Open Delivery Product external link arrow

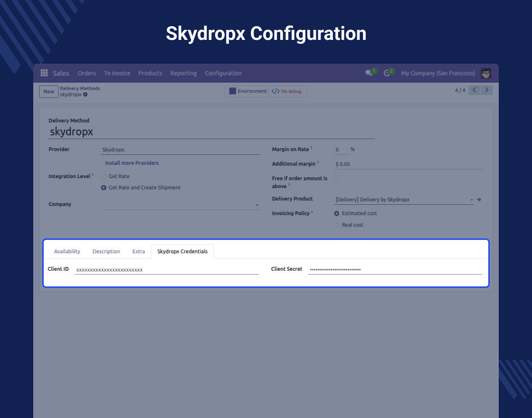pos(479,199)
